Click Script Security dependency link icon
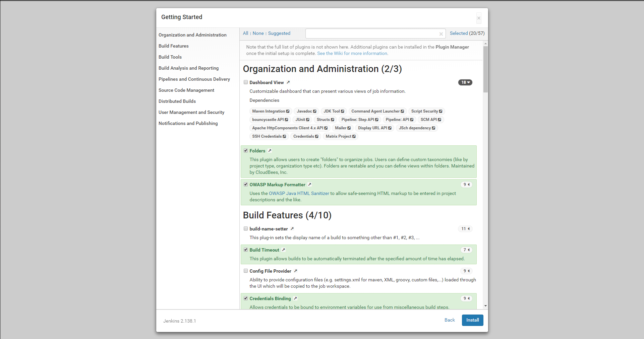 coord(441,111)
